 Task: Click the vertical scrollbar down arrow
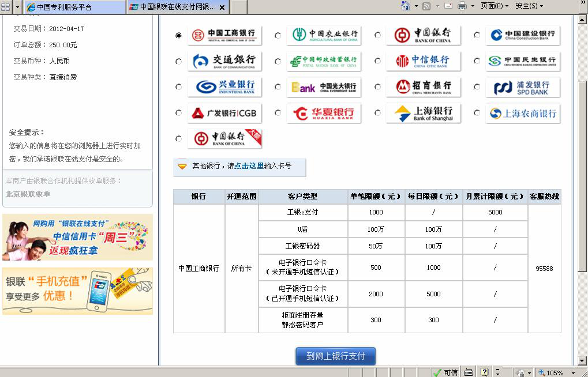pos(582,360)
